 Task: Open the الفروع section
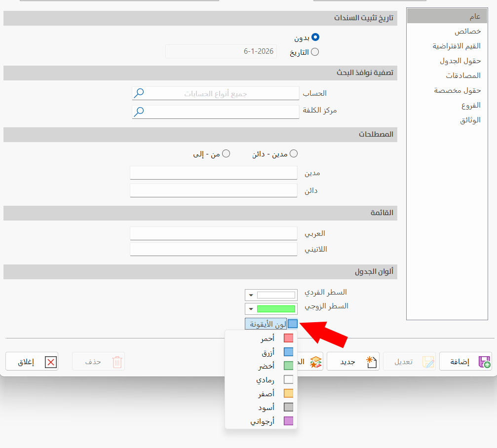pos(447,105)
